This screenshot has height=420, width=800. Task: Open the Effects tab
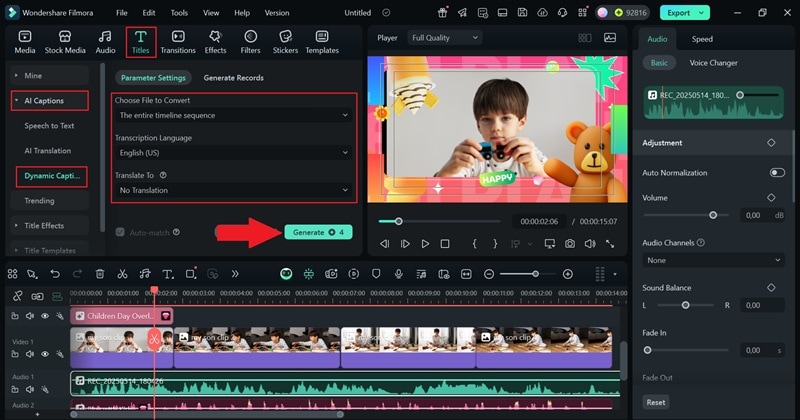pyautogui.click(x=215, y=42)
